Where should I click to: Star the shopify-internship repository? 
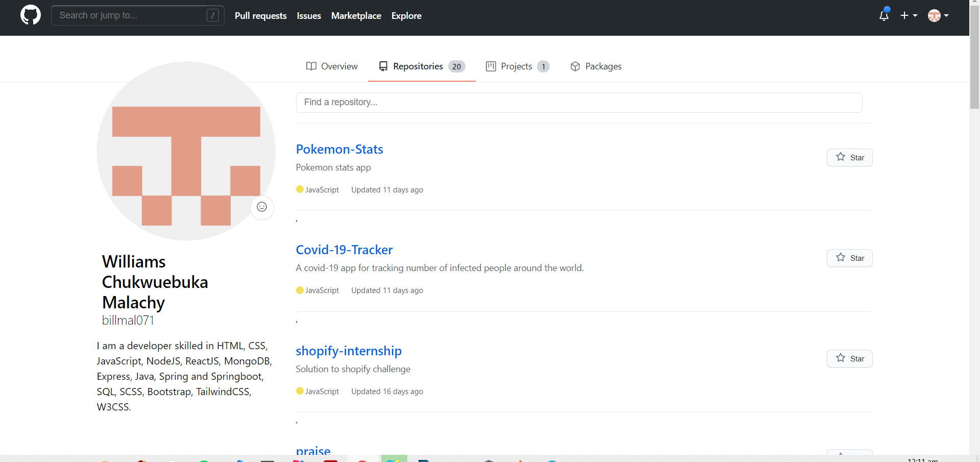[x=850, y=358]
